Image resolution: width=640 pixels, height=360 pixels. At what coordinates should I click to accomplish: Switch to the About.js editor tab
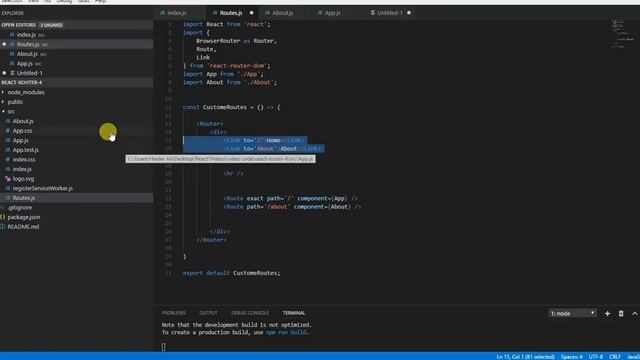pos(282,13)
